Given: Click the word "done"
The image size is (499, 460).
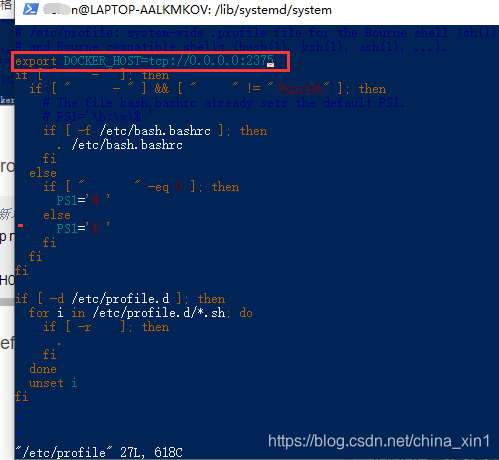Looking at the screenshot, I should click(43, 369).
